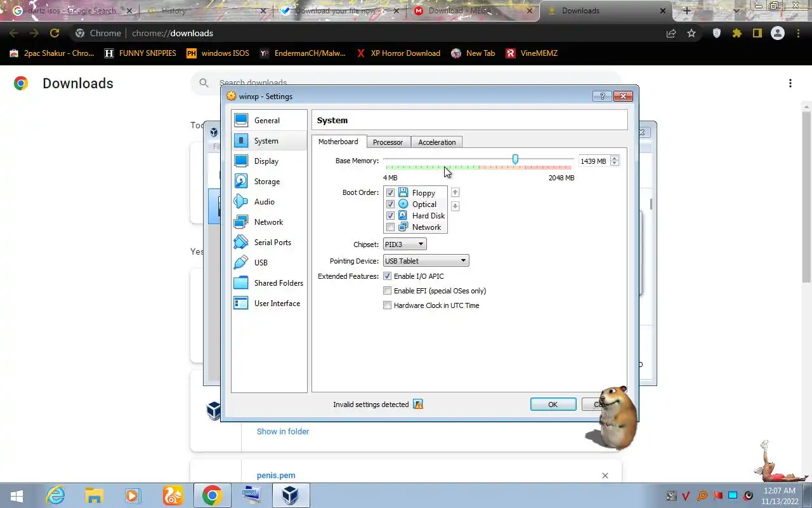Switch to Download - MEGA Chrome tab
Viewport: 812px width, 508px height.
click(x=473, y=11)
